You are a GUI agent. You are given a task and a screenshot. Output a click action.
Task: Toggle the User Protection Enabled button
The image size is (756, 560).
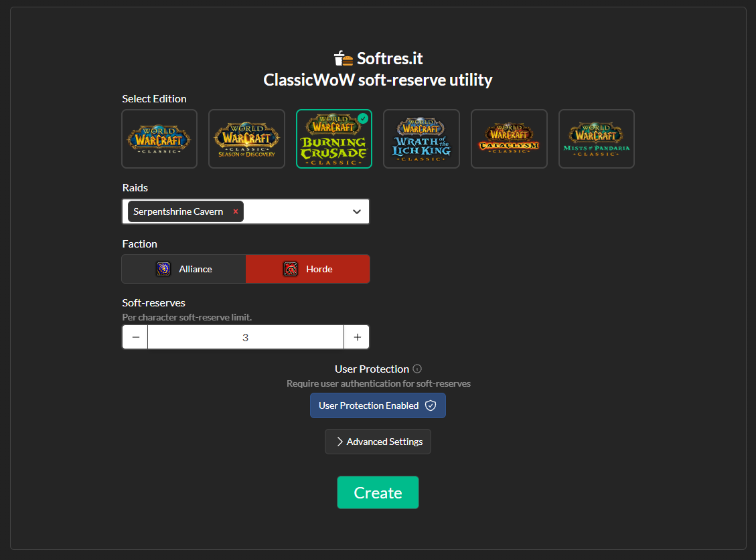point(378,405)
